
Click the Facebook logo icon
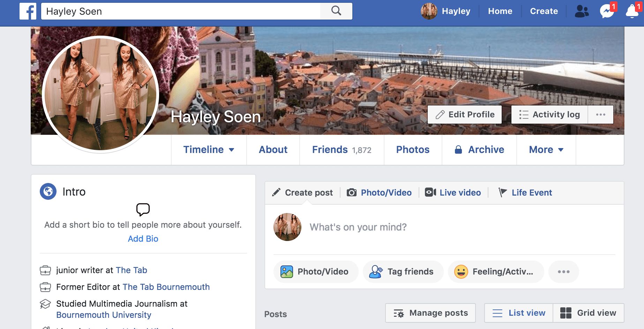pyautogui.click(x=28, y=11)
